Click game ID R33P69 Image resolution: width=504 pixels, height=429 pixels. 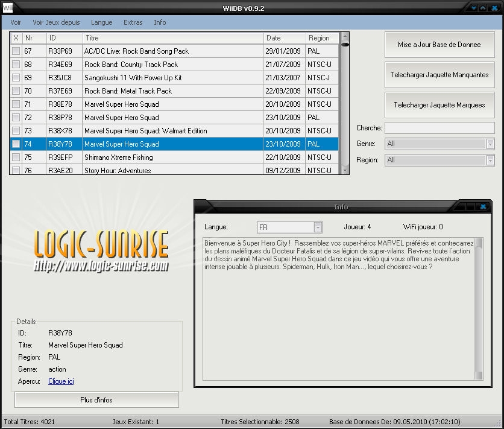(x=60, y=51)
